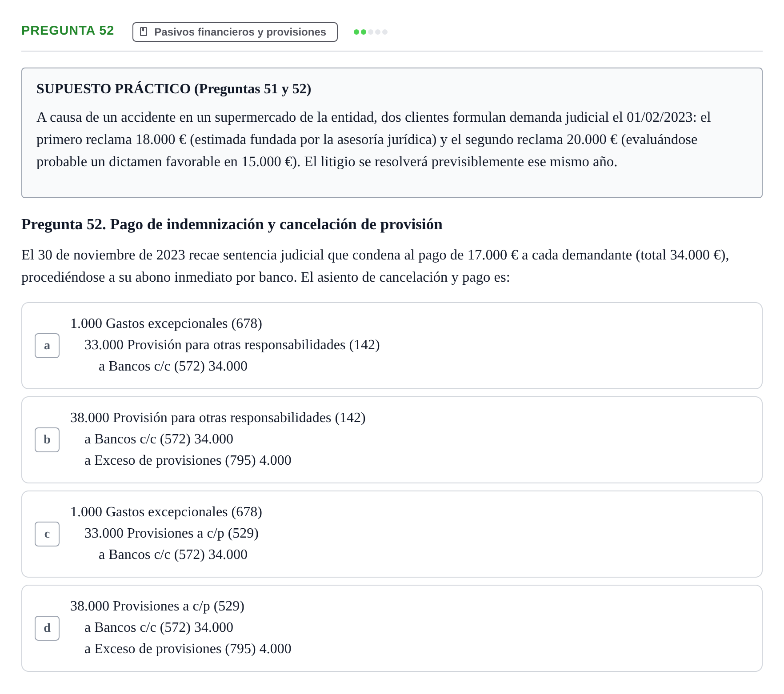Click '33.000 Provisiones a c/p (529)' line

[172, 533]
